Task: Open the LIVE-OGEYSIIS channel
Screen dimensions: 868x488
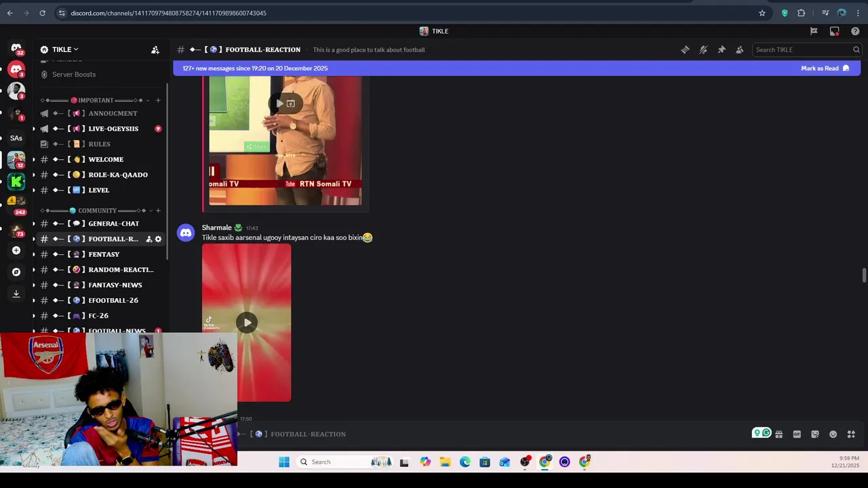Action: point(102,129)
